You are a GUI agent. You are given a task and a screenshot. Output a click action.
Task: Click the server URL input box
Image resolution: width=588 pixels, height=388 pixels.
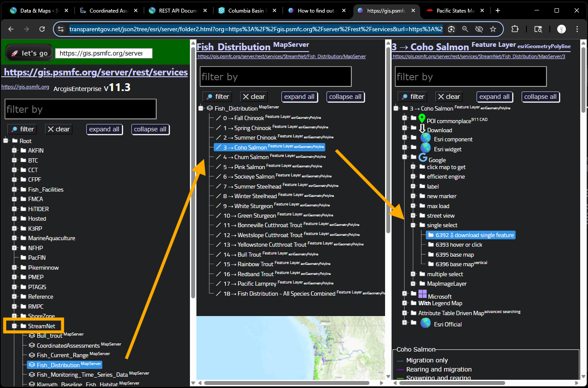[104, 53]
